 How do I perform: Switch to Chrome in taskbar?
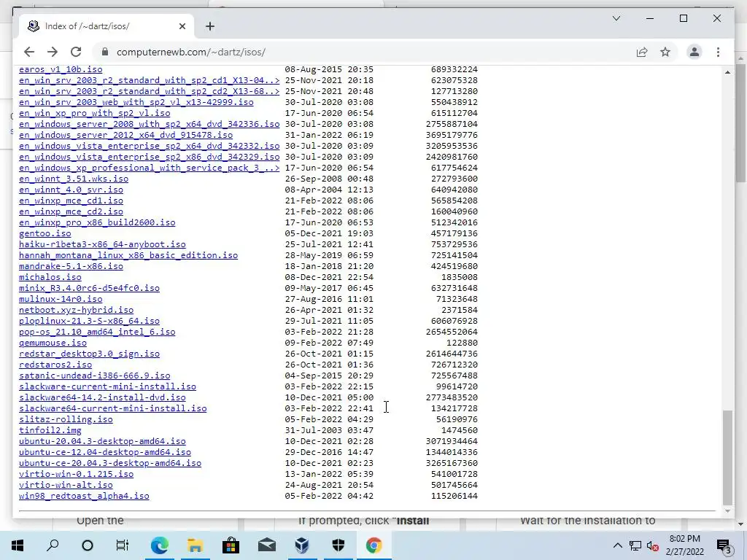click(374, 545)
